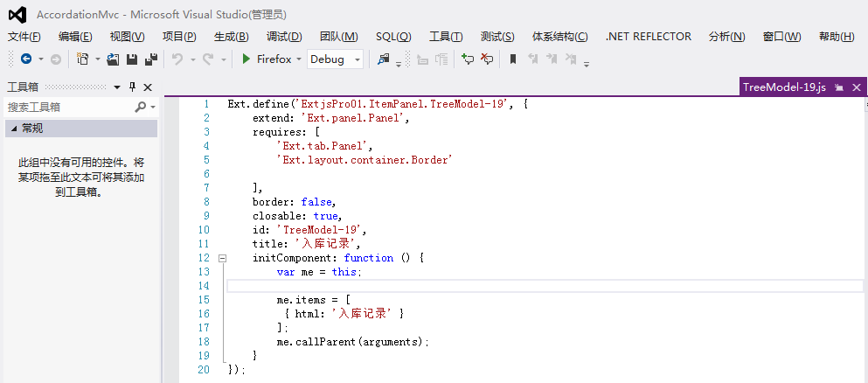Click the Find in Files toolbar icon
868x383 pixels.
pos(383,59)
